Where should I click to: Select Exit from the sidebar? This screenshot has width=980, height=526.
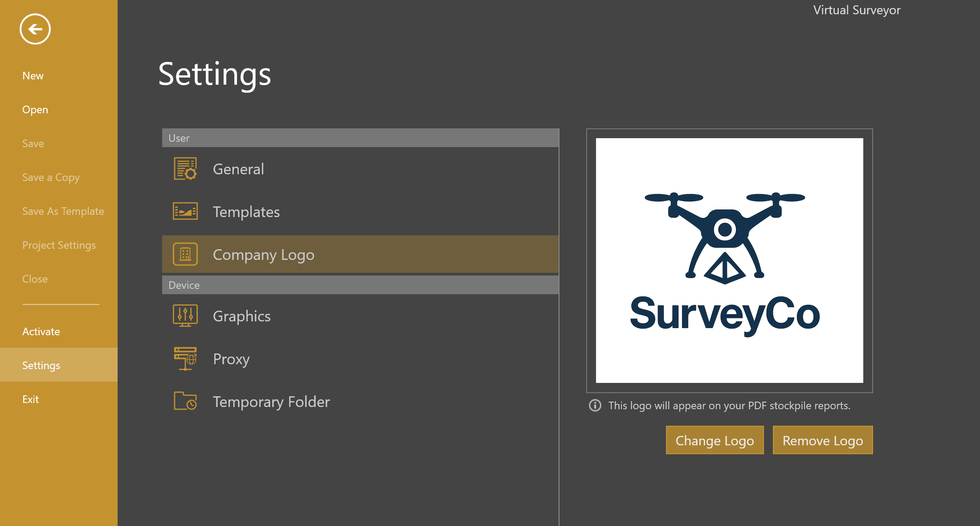pyautogui.click(x=30, y=399)
